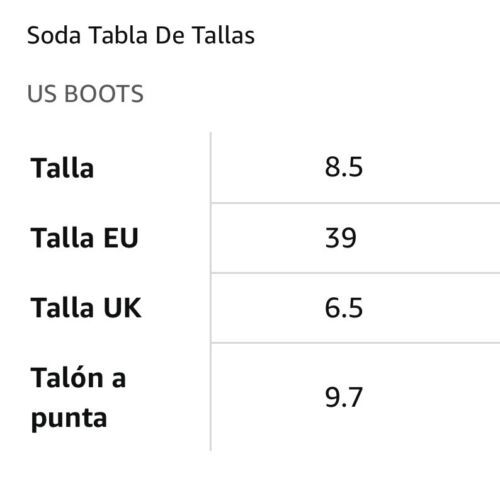
Task: Click the US text in the subtitle
Action: [42, 94]
